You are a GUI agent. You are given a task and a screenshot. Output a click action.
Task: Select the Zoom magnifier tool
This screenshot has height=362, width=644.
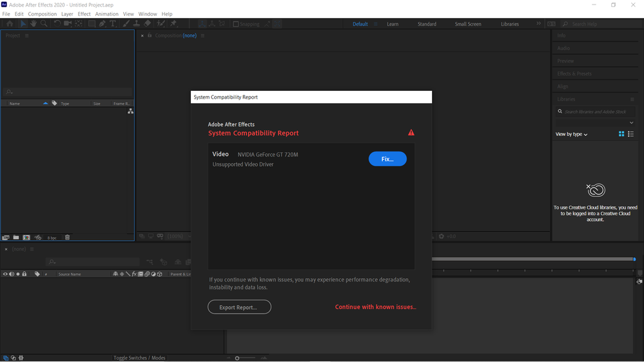pos(44,24)
